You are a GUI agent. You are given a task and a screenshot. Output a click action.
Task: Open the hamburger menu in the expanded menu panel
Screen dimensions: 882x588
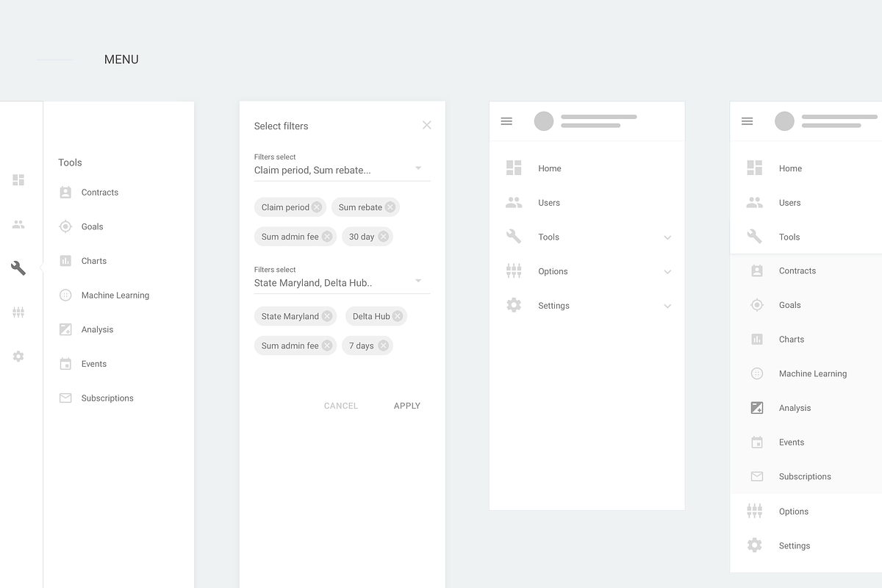pos(747,121)
